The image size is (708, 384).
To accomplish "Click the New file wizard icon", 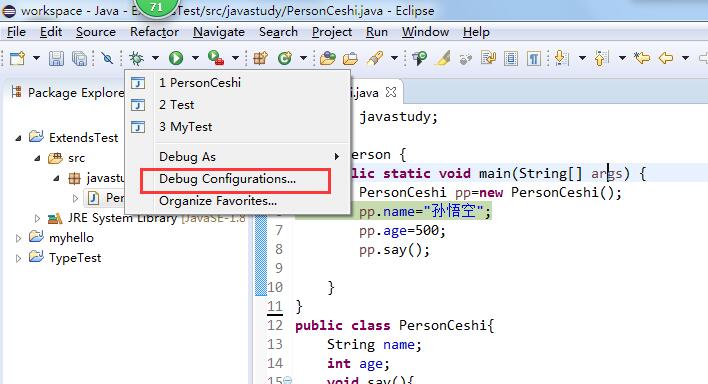I will [17, 58].
